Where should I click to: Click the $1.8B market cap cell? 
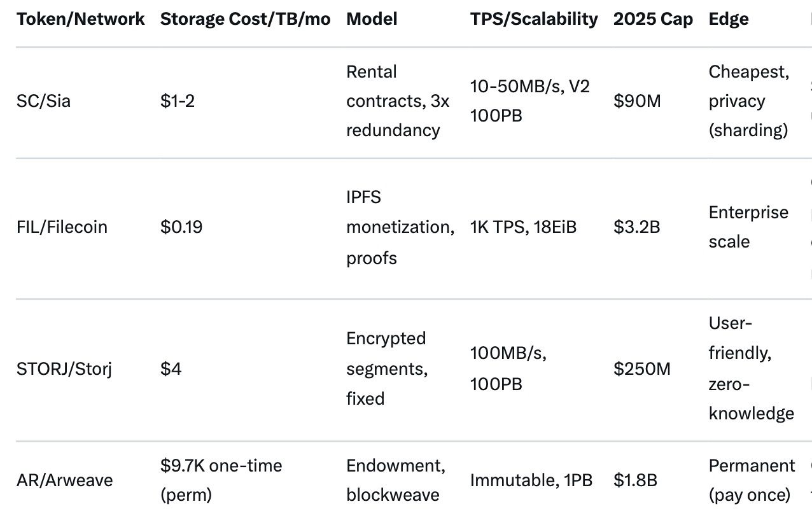635,480
